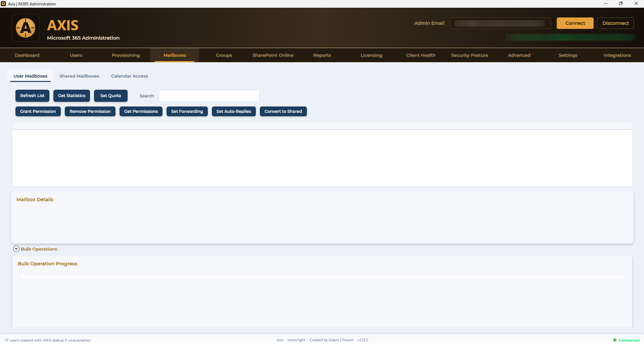Click the green connection progress bar
Screen dimensions: 644x345
coord(570,37)
